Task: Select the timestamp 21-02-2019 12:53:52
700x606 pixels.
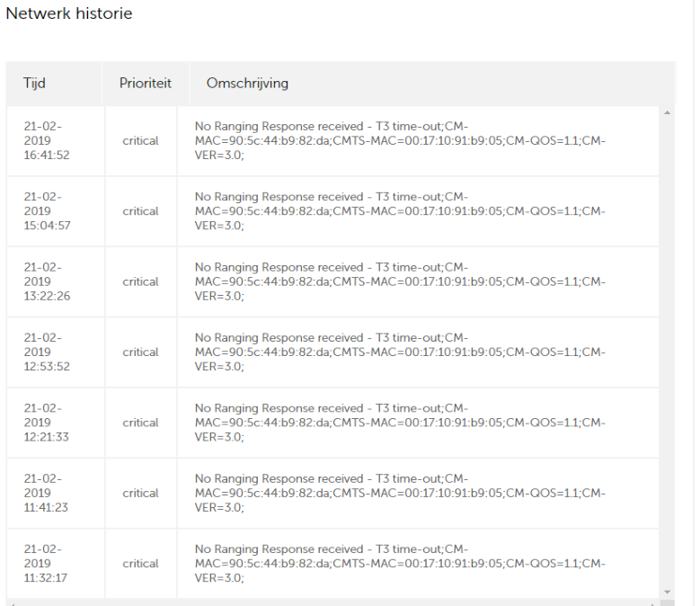Action: pos(47,352)
